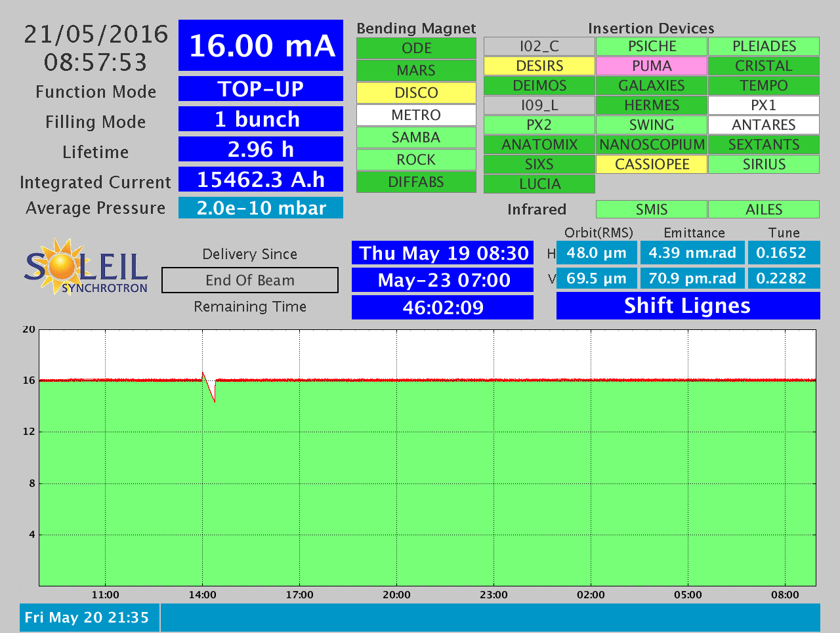The width and height of the screenshot is (840, 633).
Task: Click the 1 bunch filling mode value
Action: pyautogui.click(x=261, y=119)
